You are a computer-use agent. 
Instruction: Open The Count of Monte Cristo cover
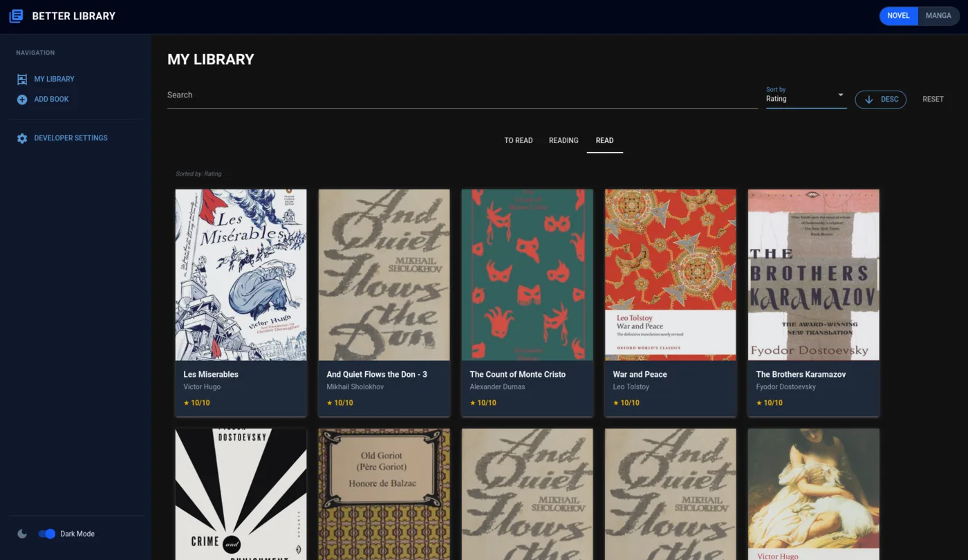point(527,275)
